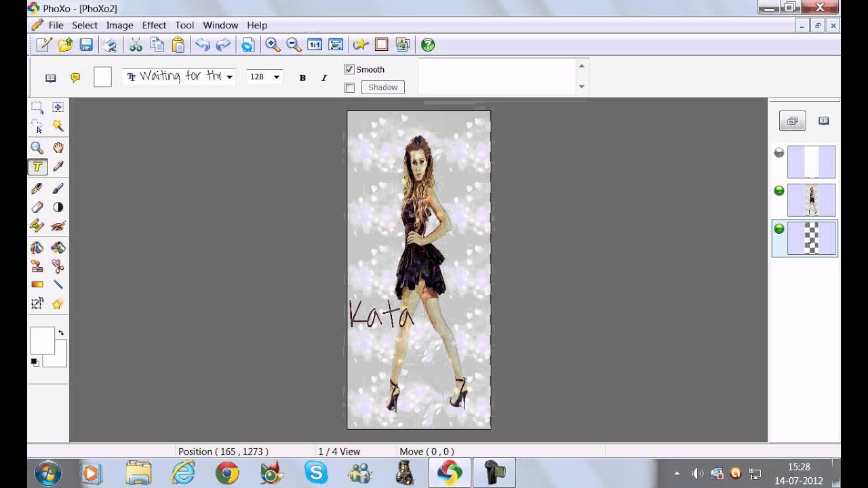
Task: Select the Crop/Transform tool
Action: [37, 304]
